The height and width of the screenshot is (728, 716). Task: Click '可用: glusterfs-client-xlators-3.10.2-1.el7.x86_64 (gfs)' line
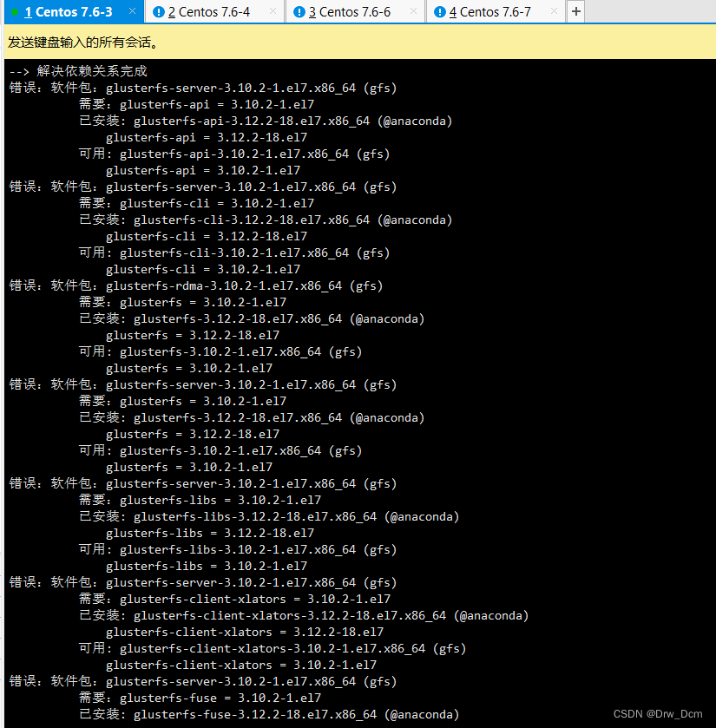(x=273, y=649)
